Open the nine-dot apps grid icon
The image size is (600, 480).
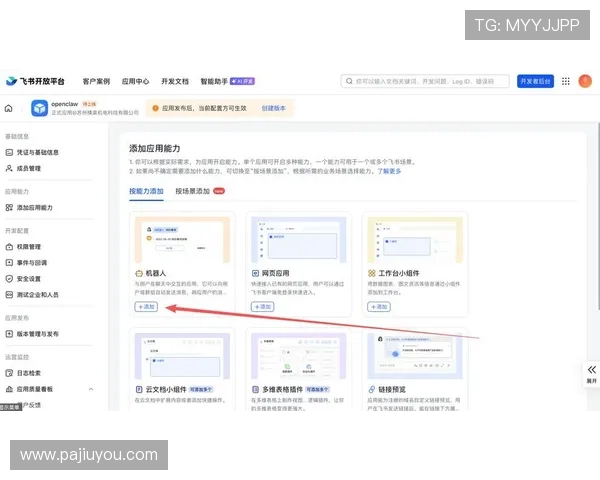pos(566,81)
